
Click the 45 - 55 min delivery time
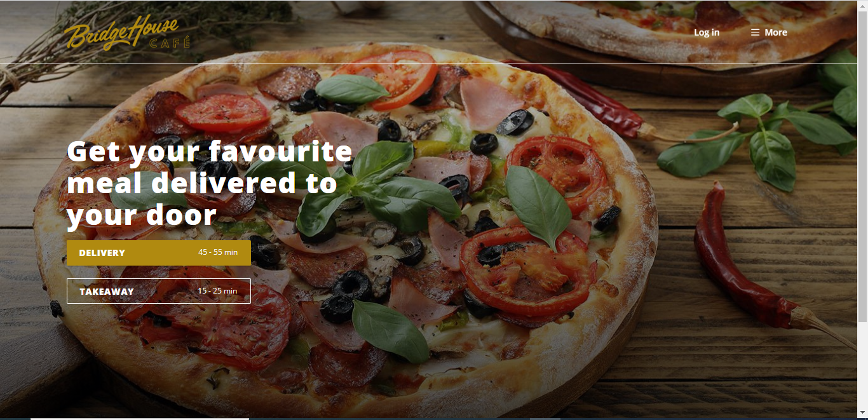click(x=218, y=252)
